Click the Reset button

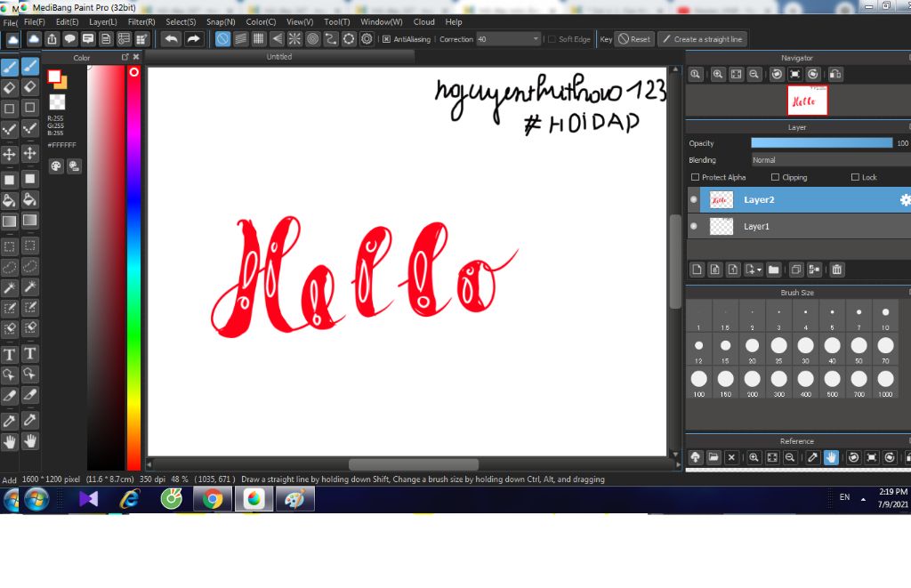633,39
